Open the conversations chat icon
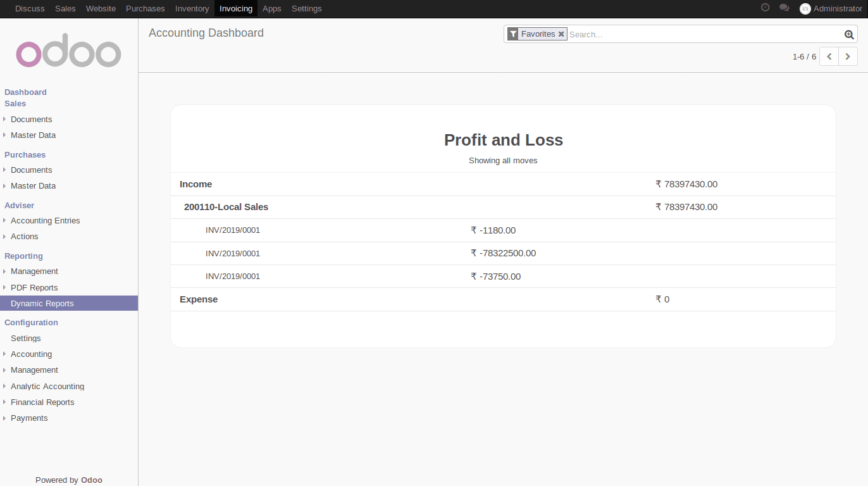Viewport: 868px width, 486px height. 784,8
